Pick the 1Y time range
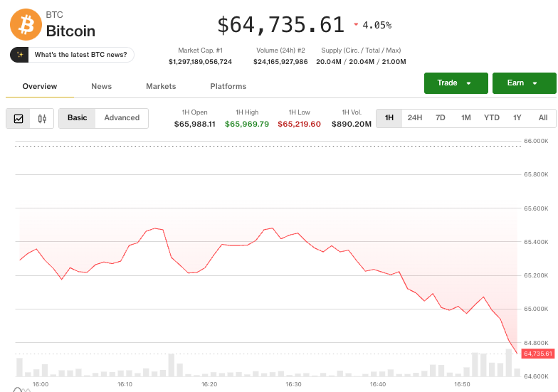The width and height of the screenshot is (558, 392). [x=517, y=118]
